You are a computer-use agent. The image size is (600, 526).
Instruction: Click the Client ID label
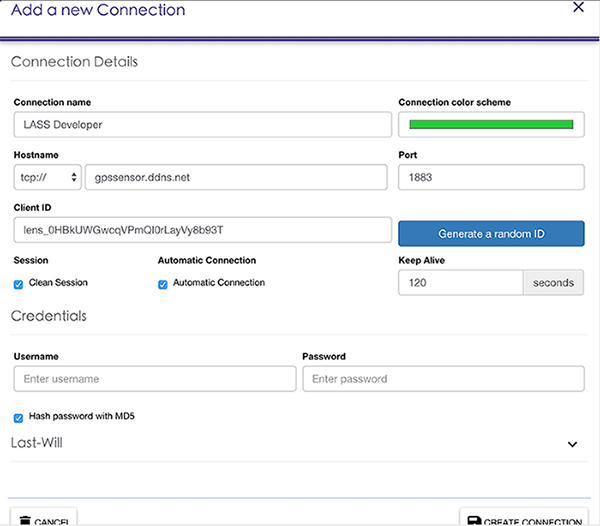[x=32, y=207]
